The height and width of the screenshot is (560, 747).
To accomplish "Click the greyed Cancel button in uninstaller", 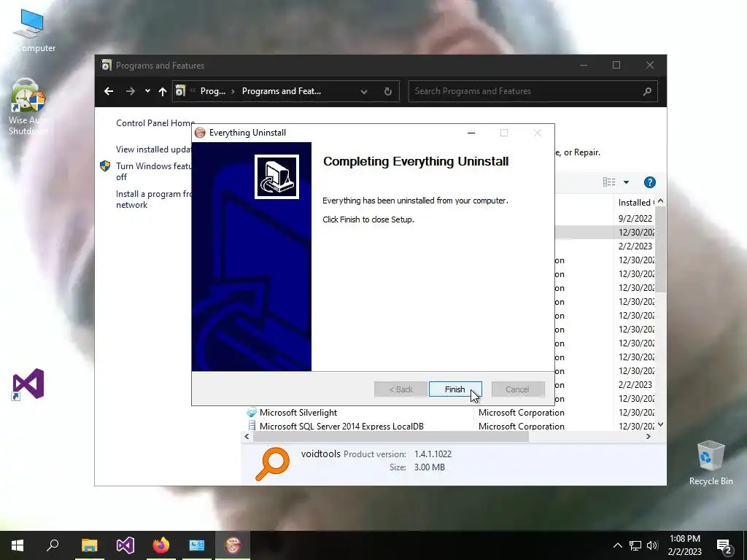I will point(517,389).
